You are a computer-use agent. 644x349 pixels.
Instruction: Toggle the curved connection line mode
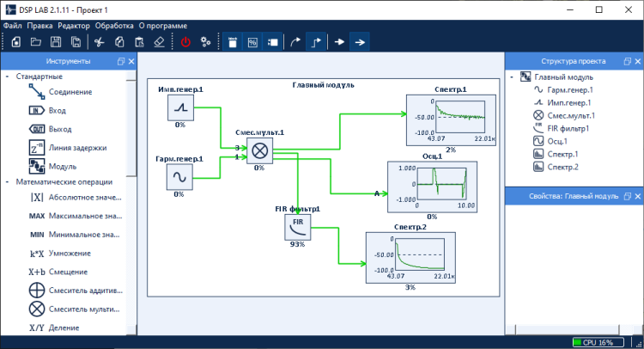(296, 41)
